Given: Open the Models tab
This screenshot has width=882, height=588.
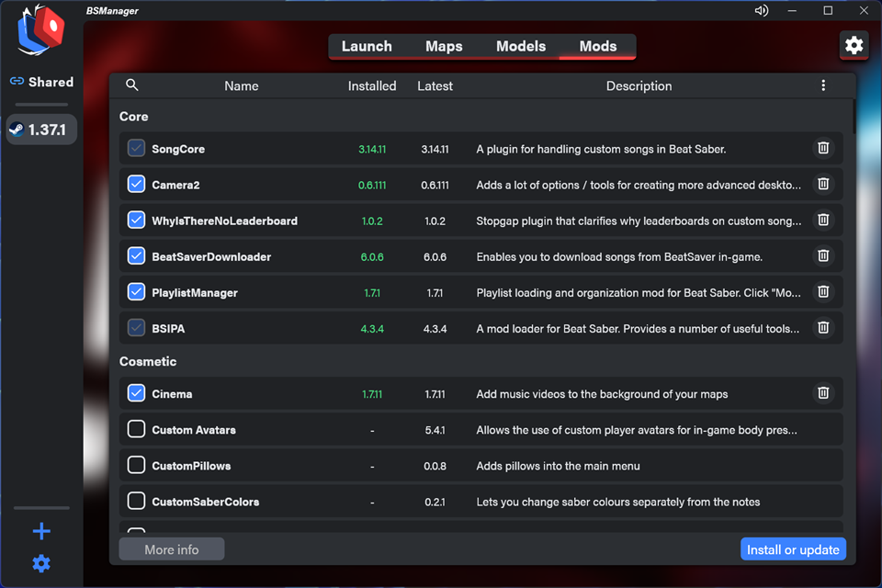Looking at the screenshot, I should (x=521, y=46).
